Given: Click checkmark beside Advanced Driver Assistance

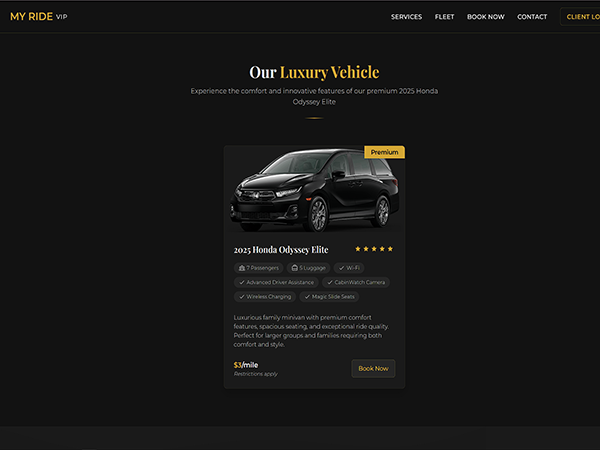Looking at the screenshot, I should (241, 282).
